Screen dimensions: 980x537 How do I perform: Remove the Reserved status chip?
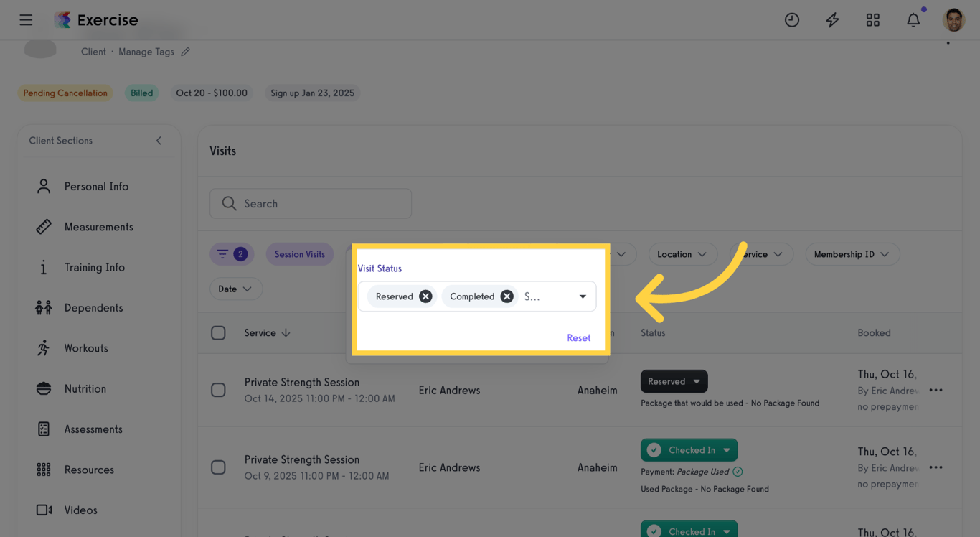tap(425, 296)
